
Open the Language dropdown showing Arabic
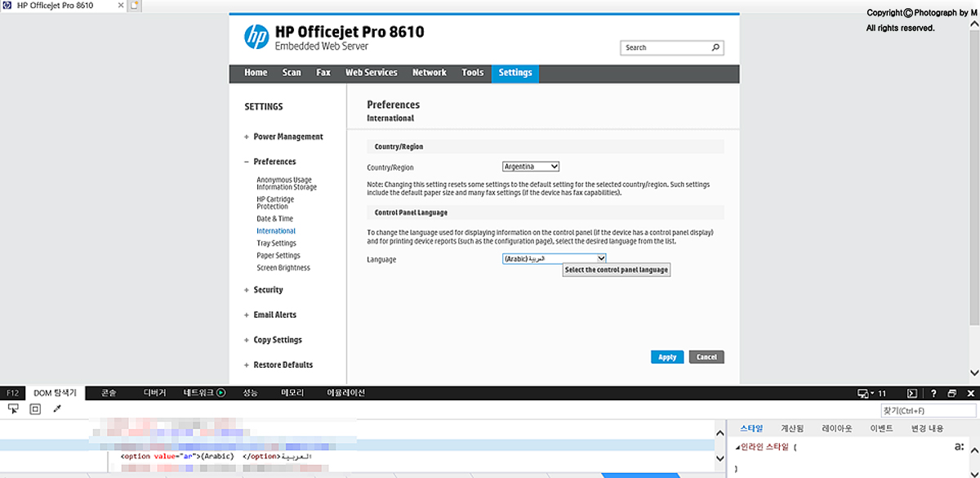(555, 258)
